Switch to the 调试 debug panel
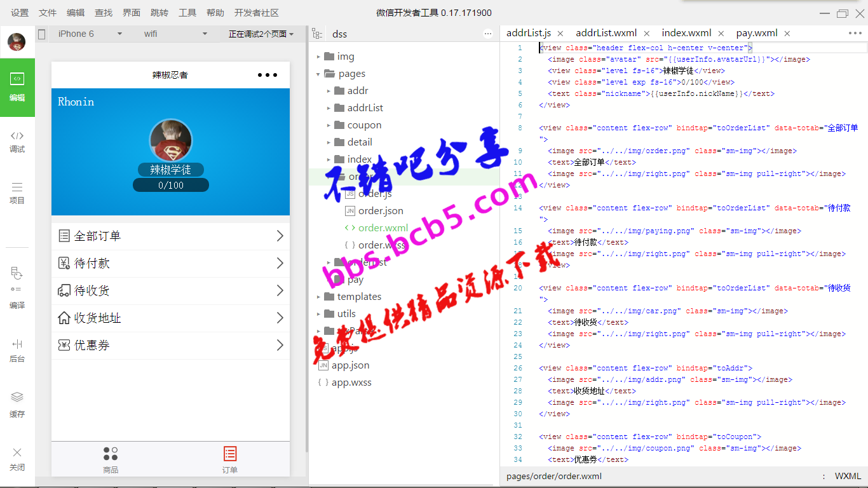The height and width of the screenshot is (488, 868). [17, 142]
